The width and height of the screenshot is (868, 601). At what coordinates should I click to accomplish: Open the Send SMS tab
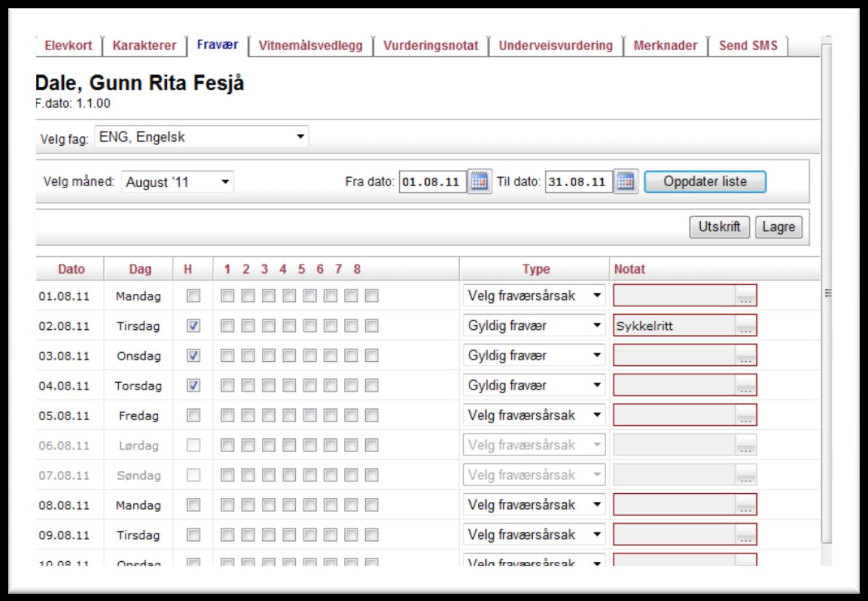(x=748, y=46)
